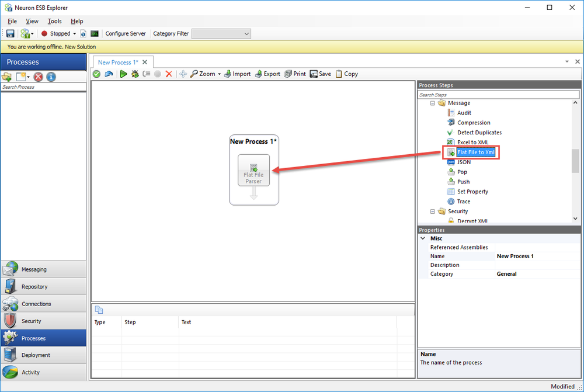The width and height of the screenshot is (584, 392).
Task: Open the Security navigation section
Action: (x=44, y=321)
